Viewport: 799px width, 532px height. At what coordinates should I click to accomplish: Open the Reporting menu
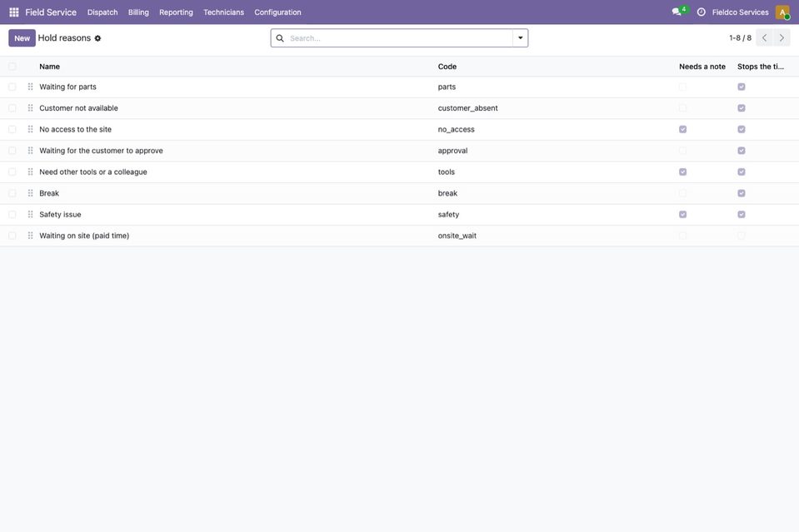tap(176, 12)
